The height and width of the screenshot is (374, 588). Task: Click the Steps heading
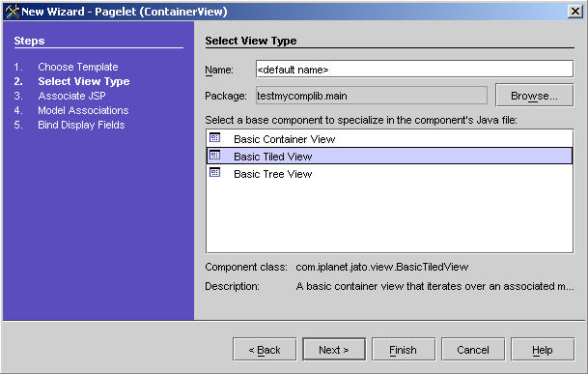point(29,41)
